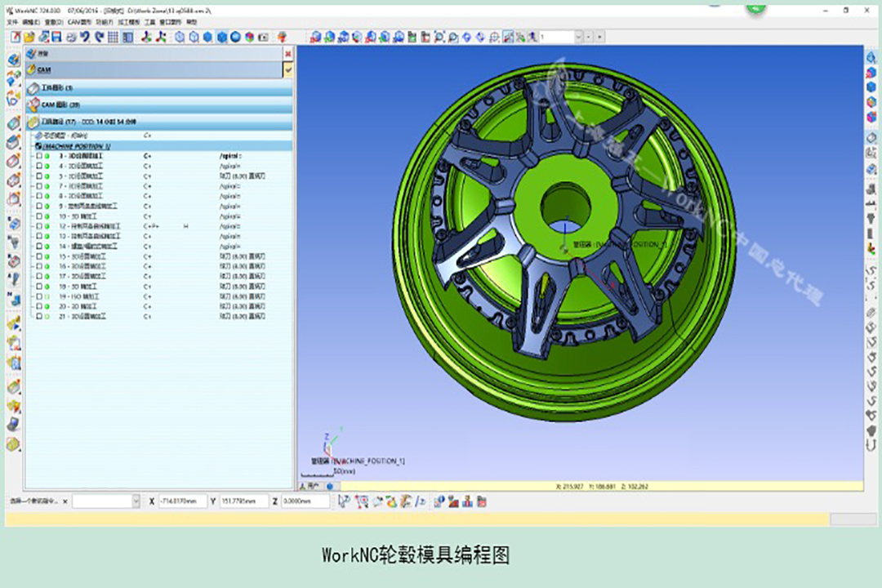
Task: Click the X coordinate input field
Action: point(182,501)
